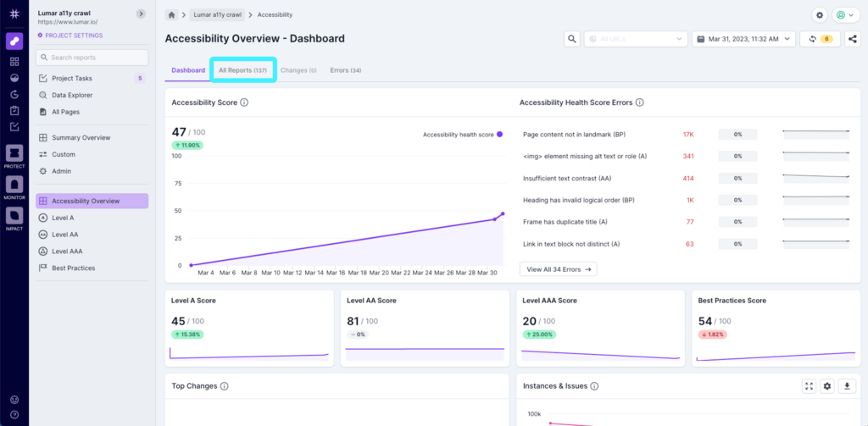Screen dimensions: 868x426
Task: Expand Instances & Issues chart fullscreen
Action: [x=810, y=386]
